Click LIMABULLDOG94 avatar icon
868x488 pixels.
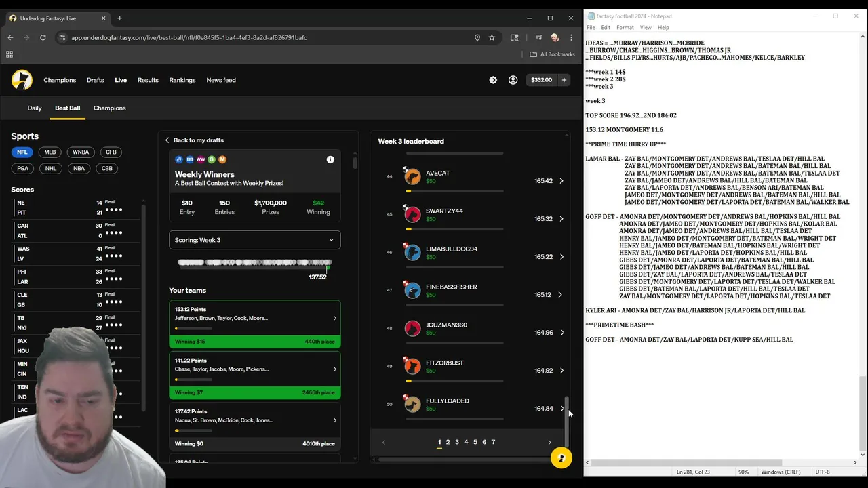412,253
